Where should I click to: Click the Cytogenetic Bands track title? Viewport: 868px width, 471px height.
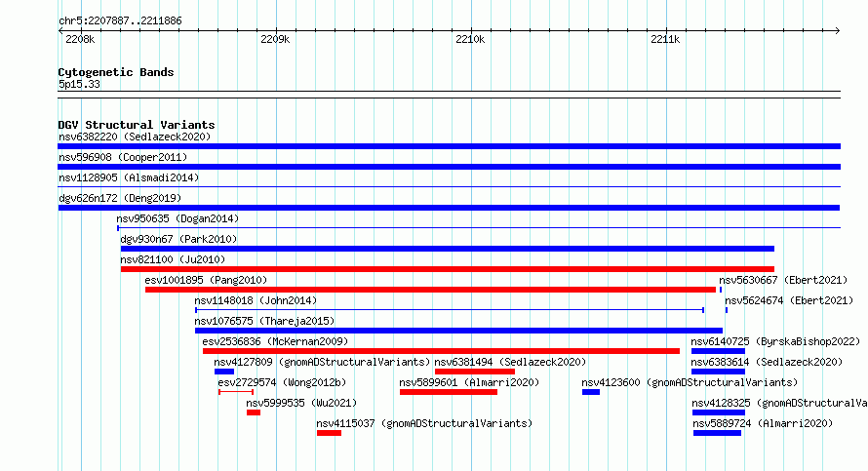(116, 72)
